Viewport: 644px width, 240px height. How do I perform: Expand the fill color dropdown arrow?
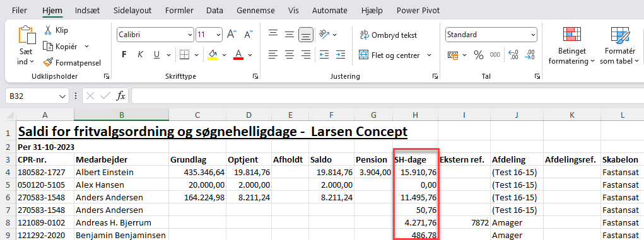(x=225, y=55)
